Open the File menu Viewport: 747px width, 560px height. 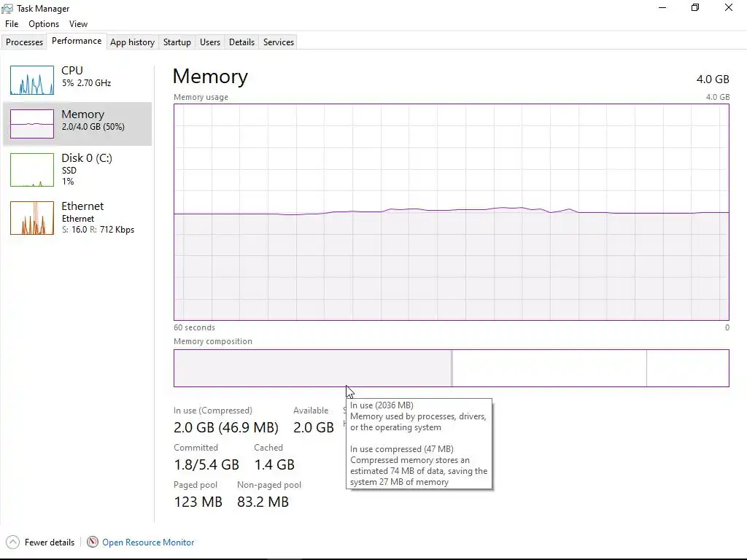pos(12,24)
